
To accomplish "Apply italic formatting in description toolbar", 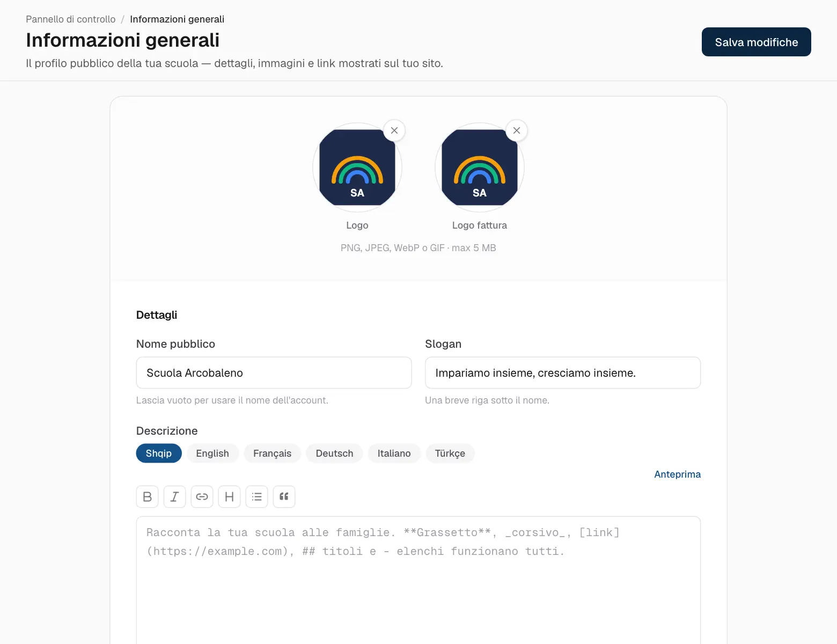I will point(175,496).
